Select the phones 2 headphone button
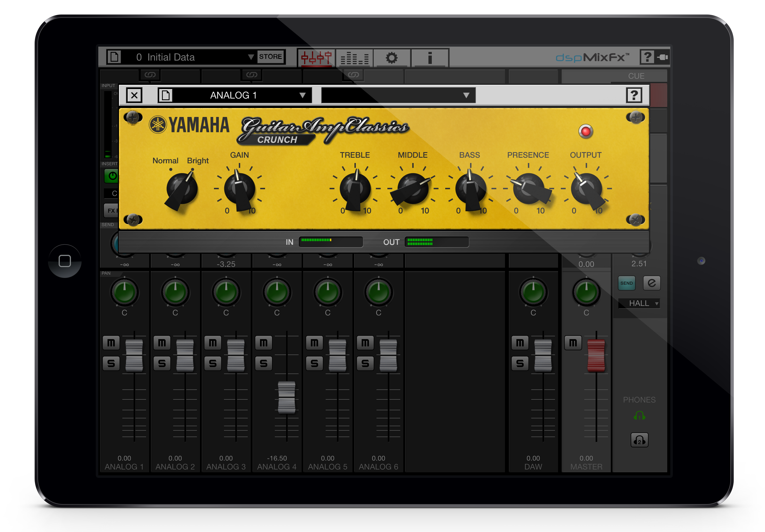The width and height of the screenshot is (765, 532). click(639, 440)
